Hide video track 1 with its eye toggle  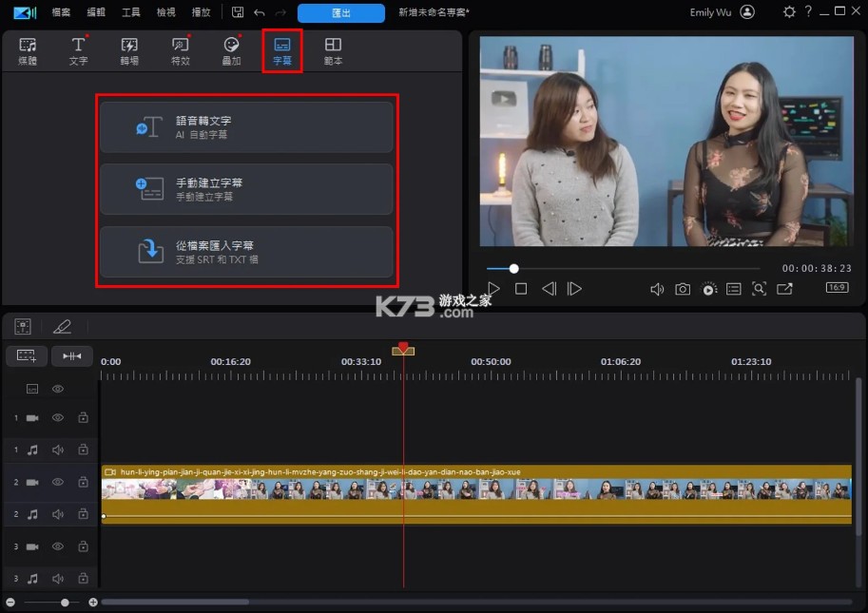coord(57,417)
